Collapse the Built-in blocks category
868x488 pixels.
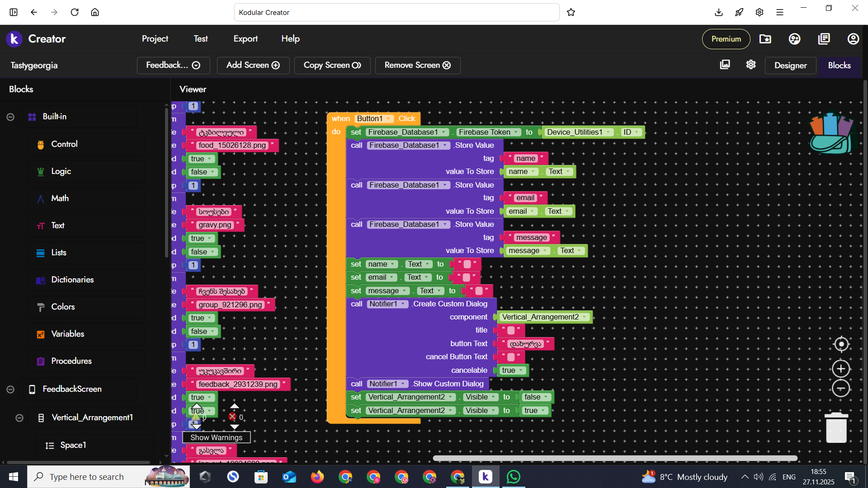(x=10, y=117)
